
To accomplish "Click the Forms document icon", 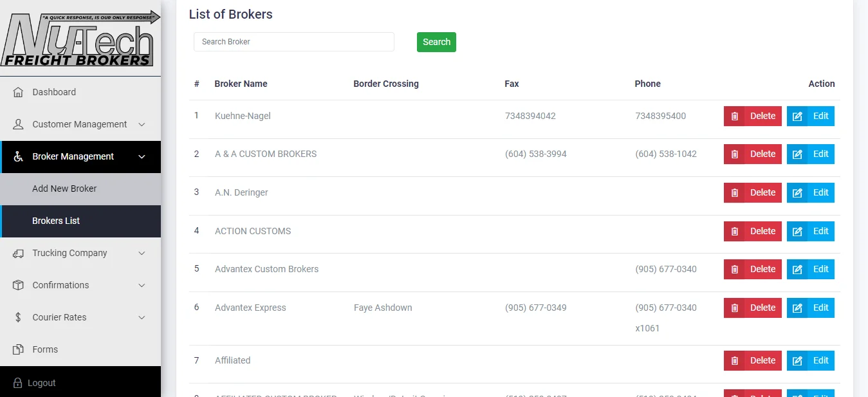I will point(18,349).
